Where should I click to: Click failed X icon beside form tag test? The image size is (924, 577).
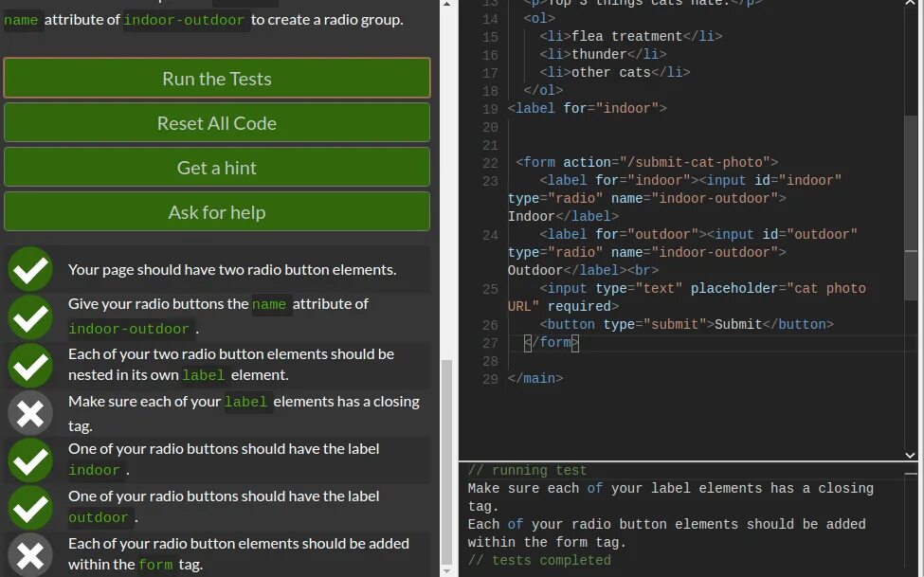pos(30,554)
